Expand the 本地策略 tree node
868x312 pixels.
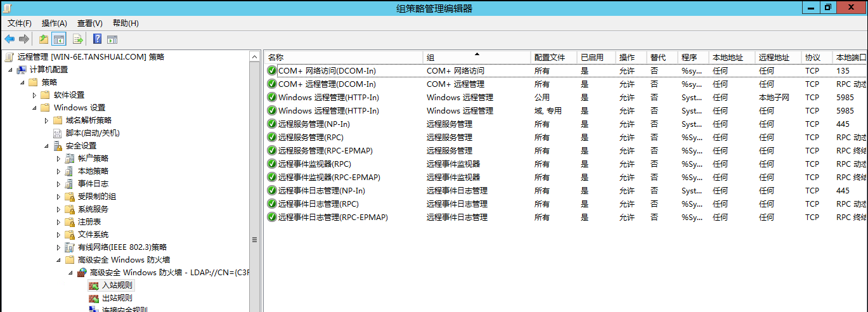pos(58,171)
